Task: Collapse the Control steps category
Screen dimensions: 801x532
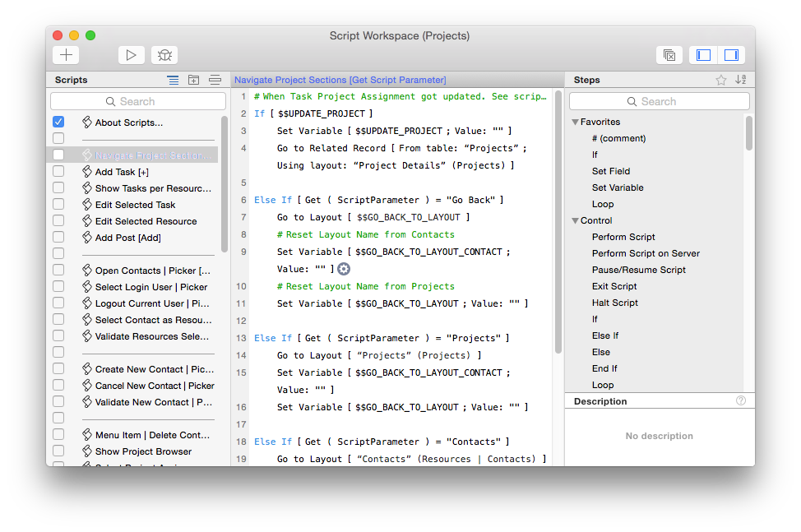Action: click(576, 220)
